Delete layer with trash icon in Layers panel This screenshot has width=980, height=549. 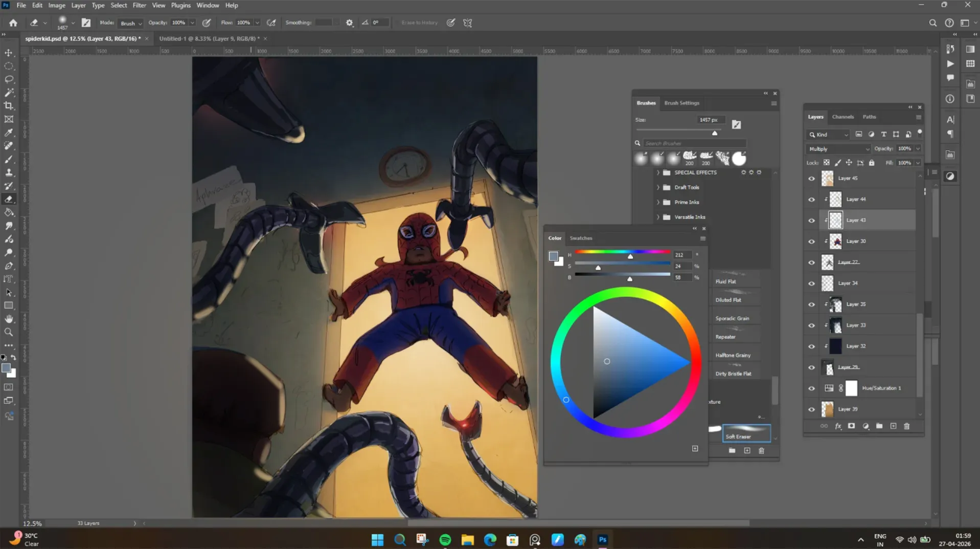(907, 426)
